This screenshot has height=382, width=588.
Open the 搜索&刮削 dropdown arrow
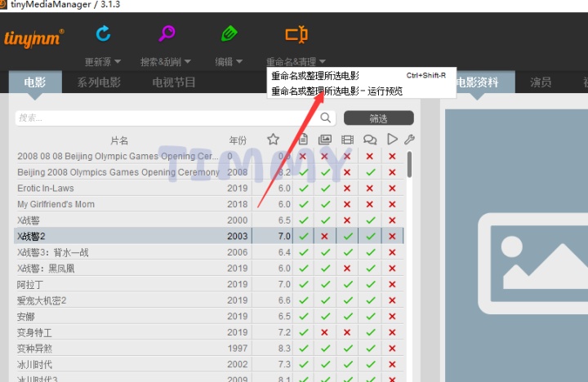click(188, 61)
